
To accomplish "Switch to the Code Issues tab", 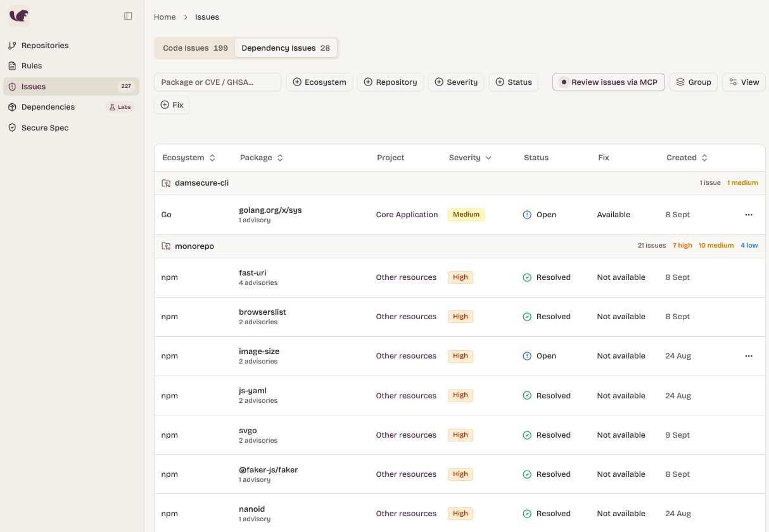I will click(195, 48).
